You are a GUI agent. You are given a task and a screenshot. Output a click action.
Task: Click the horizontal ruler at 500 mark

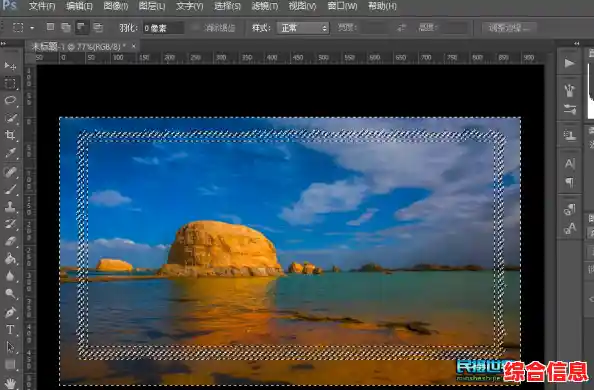(323, 58)
